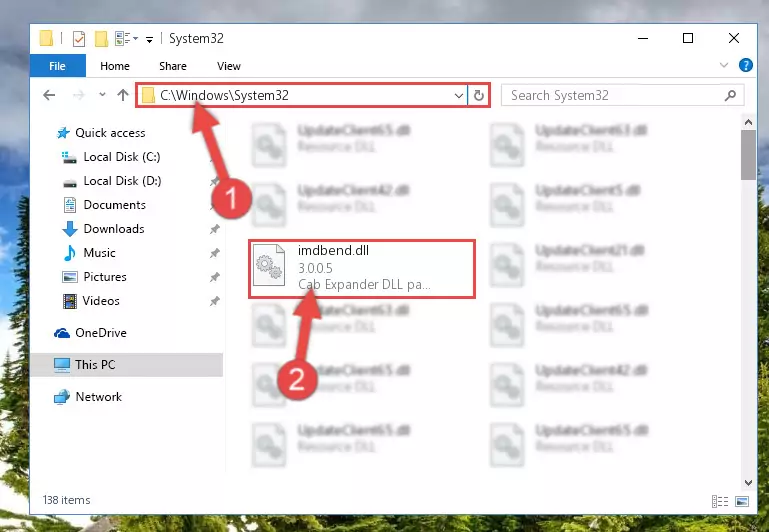
Task: Click the New folder icon in title bar
Action: coord(101,38)
